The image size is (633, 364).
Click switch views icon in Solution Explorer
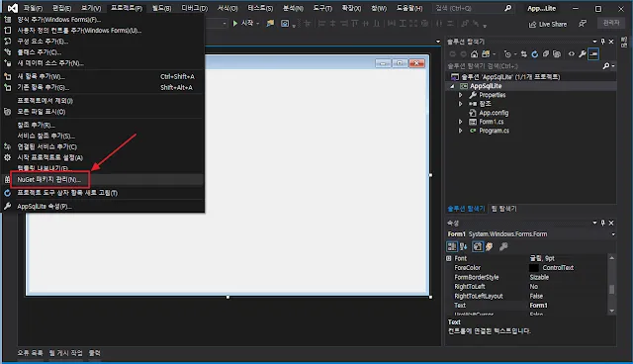(486, 54)
